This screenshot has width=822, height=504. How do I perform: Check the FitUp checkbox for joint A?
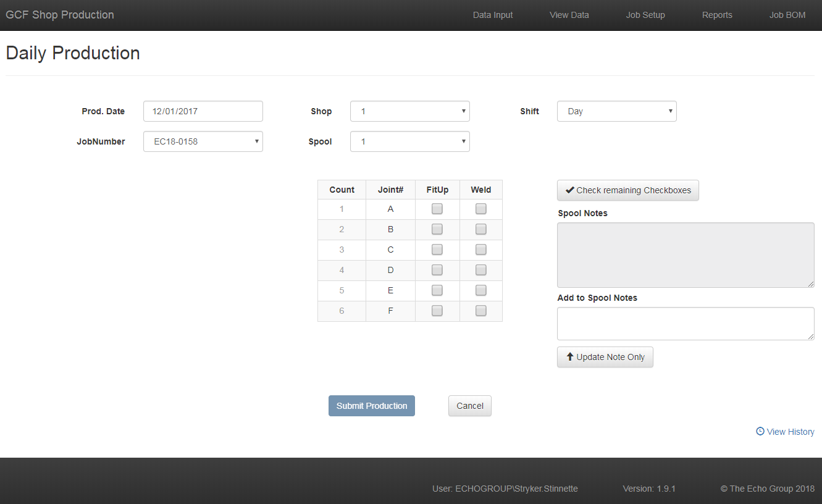tap(437, 209)
